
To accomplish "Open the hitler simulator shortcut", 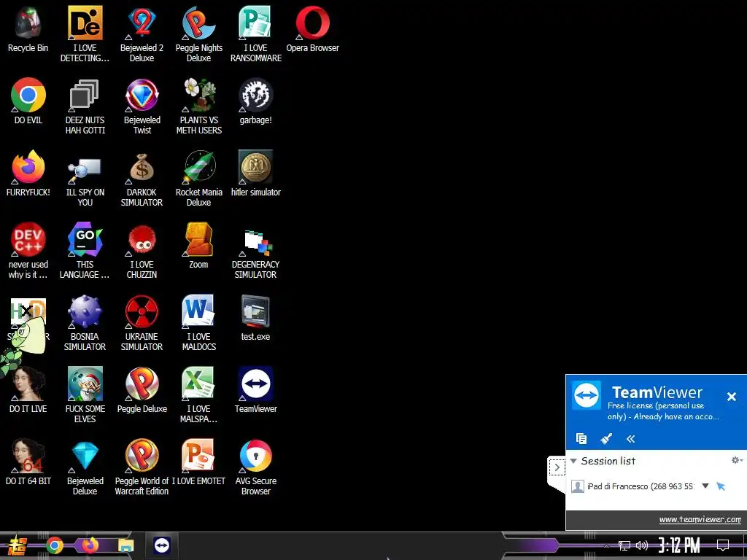I will pyautogui.click(x=256, y=174).
